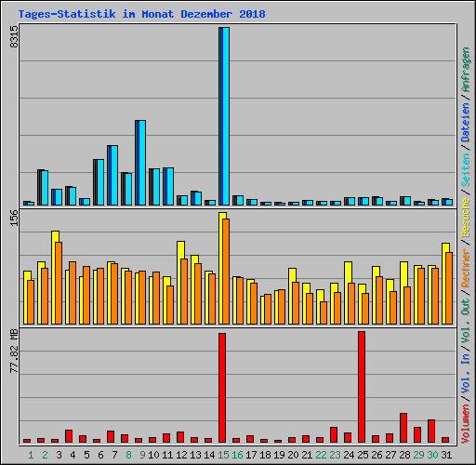
Task: Click day label 16 on the x-axis
Action: (x=237, y=455)
